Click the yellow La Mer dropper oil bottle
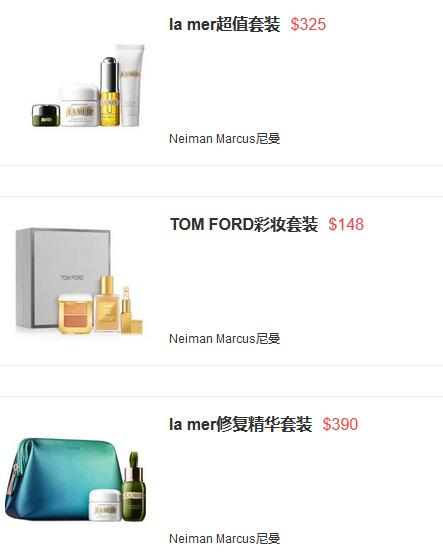 pyautogui.click(x=109, y=92)
